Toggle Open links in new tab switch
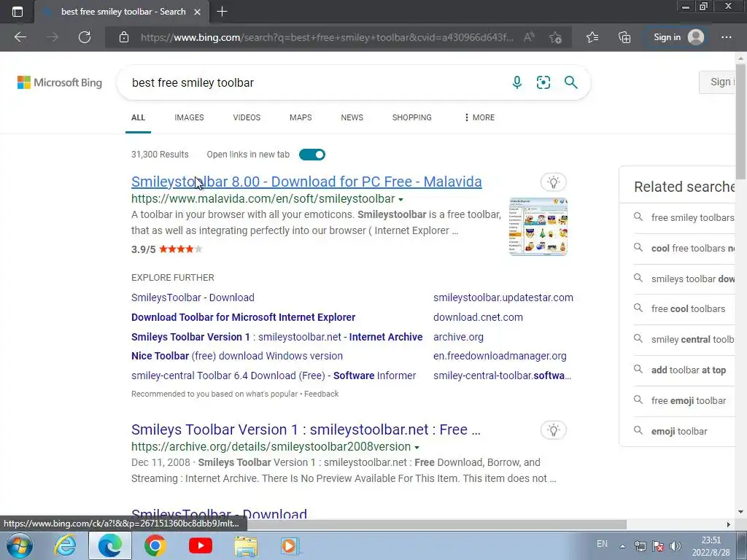This screenshot has width=747, height=560. point(312,155)
